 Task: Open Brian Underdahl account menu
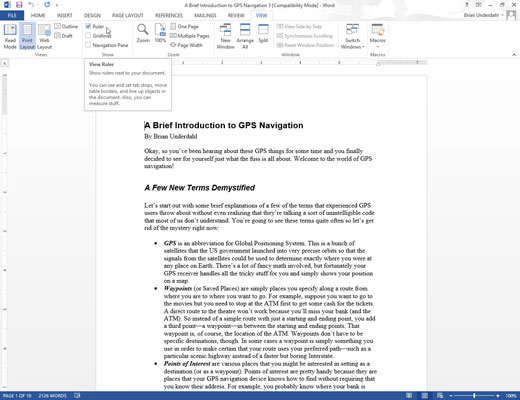(483, 15)
